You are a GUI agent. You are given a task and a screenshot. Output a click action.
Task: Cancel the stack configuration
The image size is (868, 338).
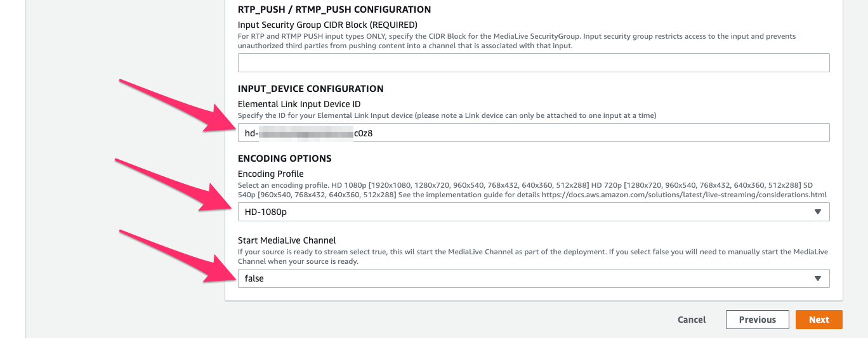[692, 320]
